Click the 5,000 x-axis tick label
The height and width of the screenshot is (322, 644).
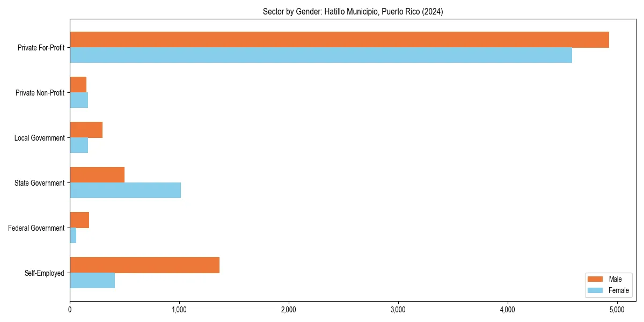(x=618, y=310)
